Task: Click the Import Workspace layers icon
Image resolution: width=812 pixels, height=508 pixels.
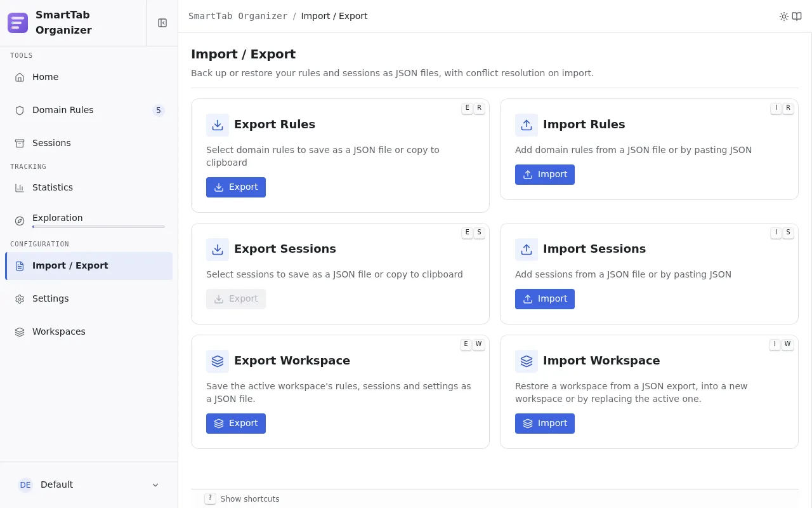Action: pos(527,361)
